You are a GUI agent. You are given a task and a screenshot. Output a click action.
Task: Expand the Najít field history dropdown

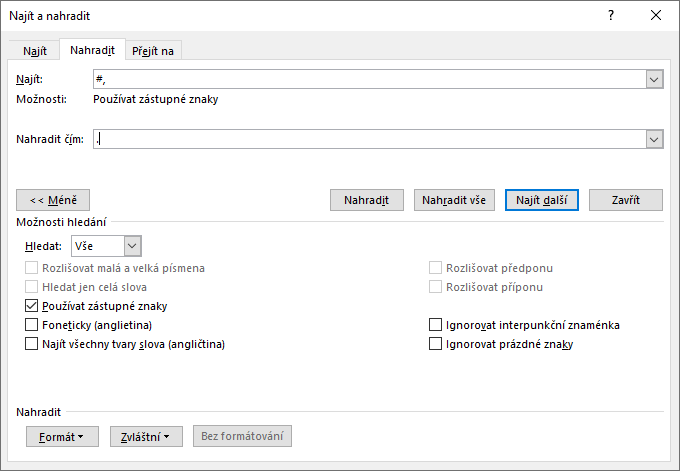click(655, 79)
